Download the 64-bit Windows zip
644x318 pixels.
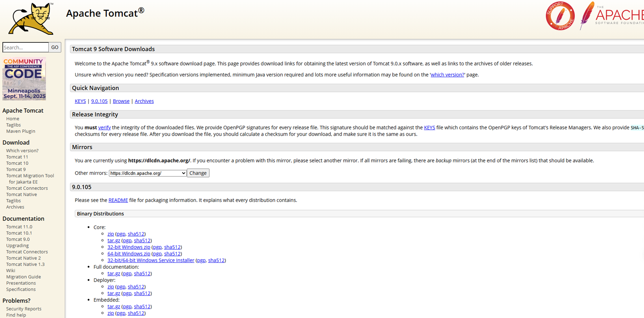129,254
